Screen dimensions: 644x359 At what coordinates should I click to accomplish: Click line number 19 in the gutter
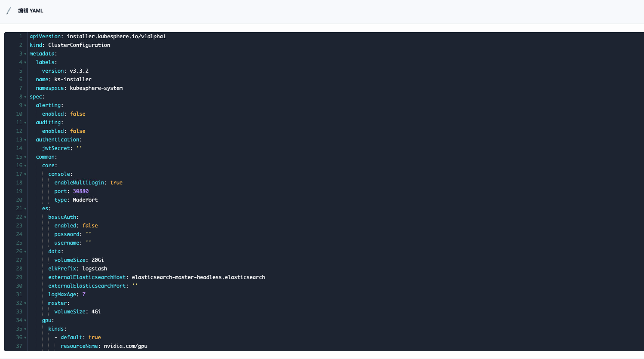click(19, 191)
